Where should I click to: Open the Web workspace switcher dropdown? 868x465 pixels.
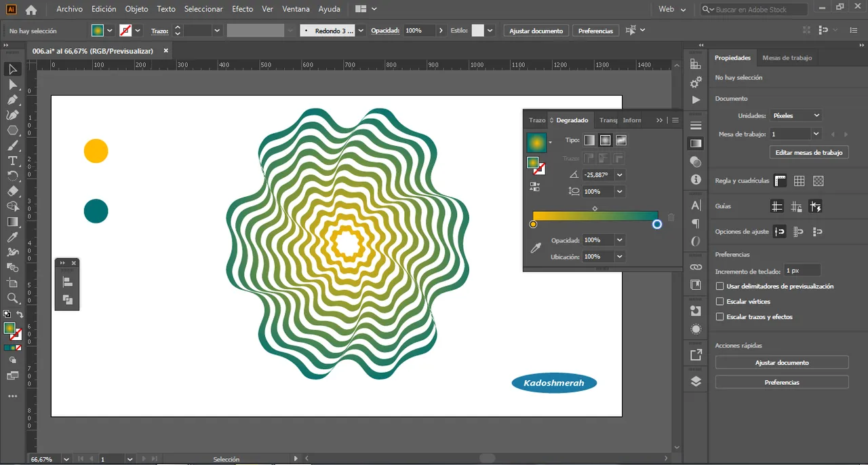(x=673, y=10)
